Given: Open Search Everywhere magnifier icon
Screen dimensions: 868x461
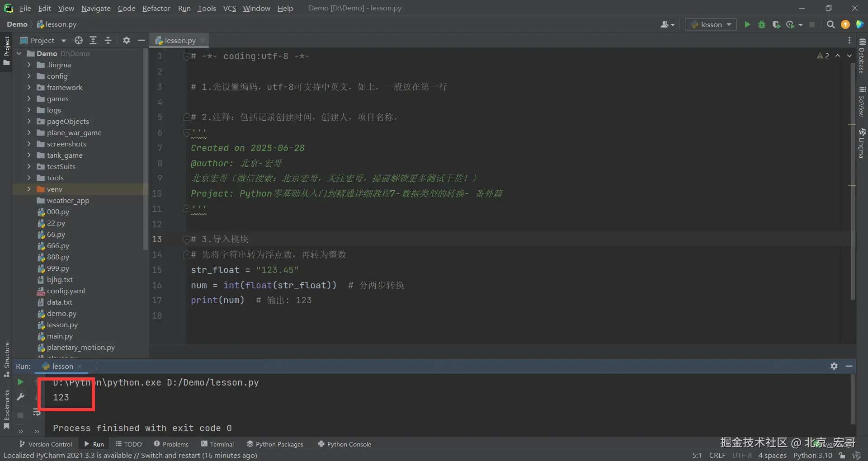Looking at the screenshot, I should click(x=830, y=24).
